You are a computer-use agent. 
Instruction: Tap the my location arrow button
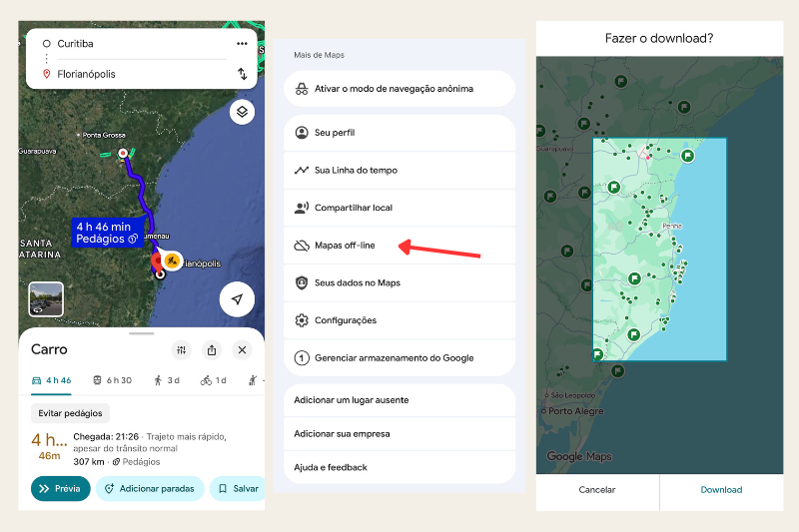tap(237, 299)
